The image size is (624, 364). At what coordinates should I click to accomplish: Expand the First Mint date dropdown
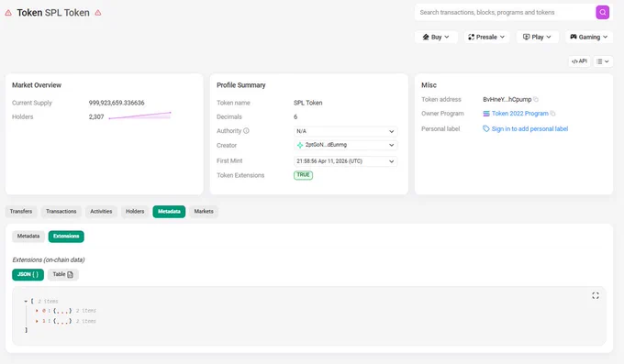(x=345, y=161)
